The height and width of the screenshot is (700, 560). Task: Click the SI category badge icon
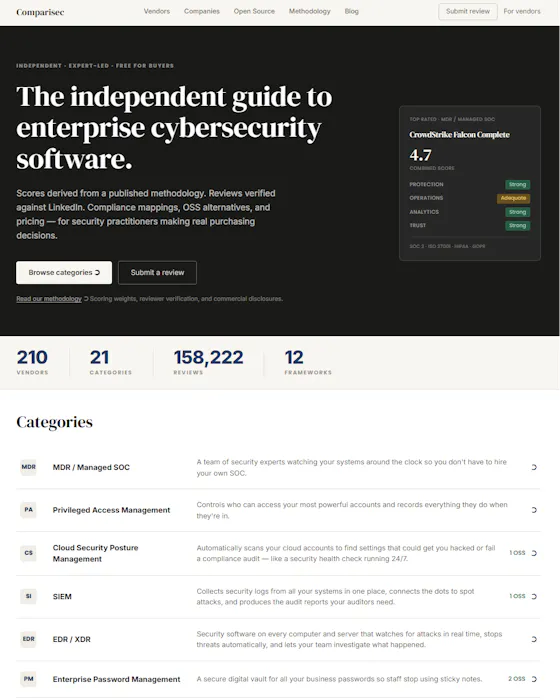(29, 596)
